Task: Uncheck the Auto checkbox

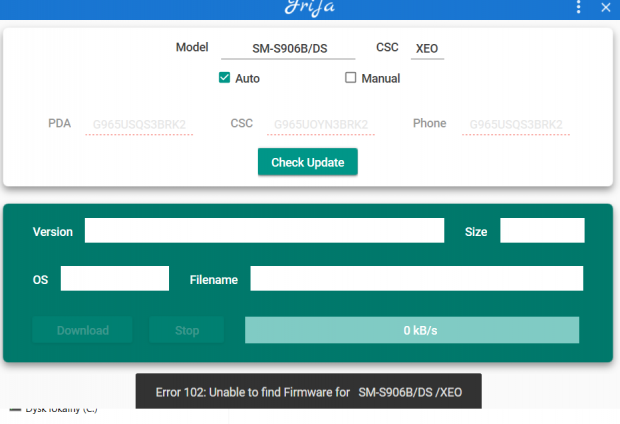Action: (224, 78)
